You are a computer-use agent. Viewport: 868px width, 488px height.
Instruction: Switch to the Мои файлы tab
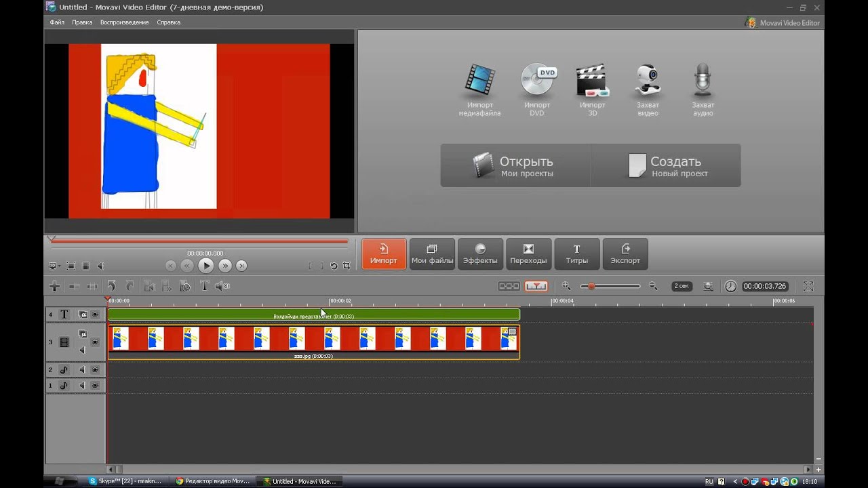[x=433, y=254]
